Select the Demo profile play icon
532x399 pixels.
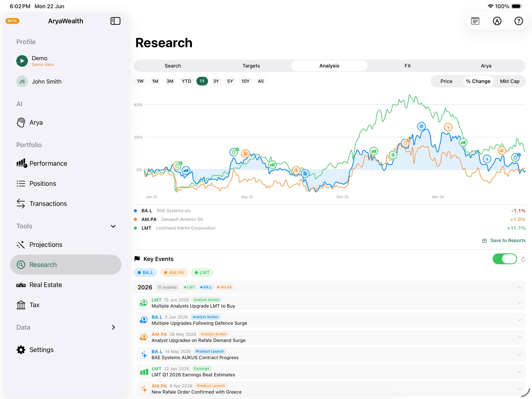[x=22, y=61]
